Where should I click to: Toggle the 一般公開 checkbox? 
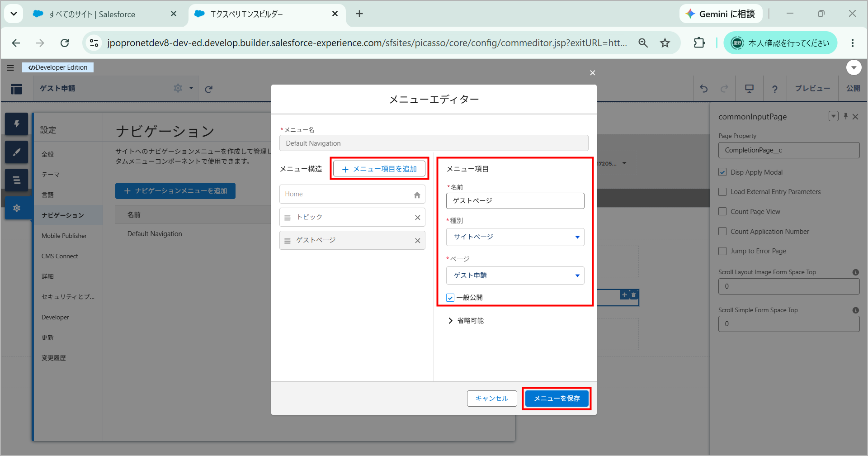click(450, 298)
